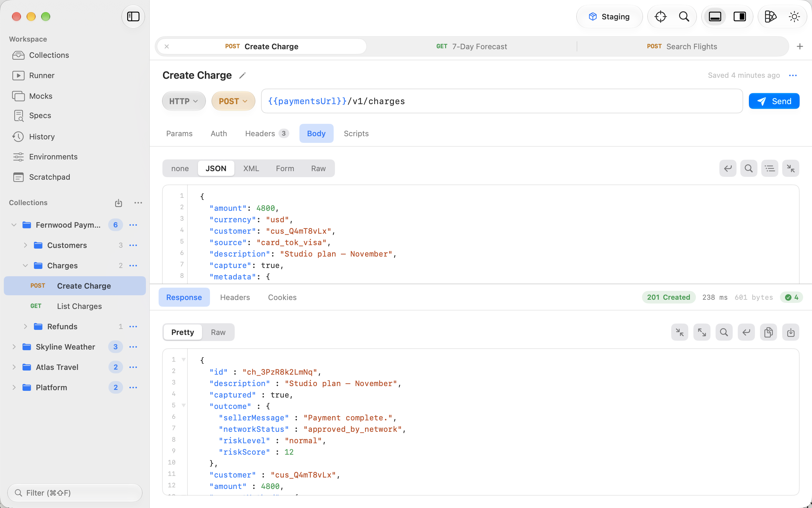Close the Create Charge tab
812x508 pixels.
pos(167,46)
